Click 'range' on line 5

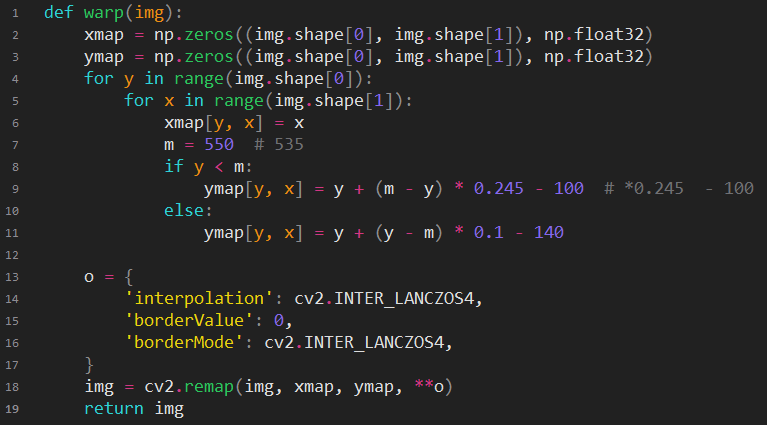(x=239, y=101)
